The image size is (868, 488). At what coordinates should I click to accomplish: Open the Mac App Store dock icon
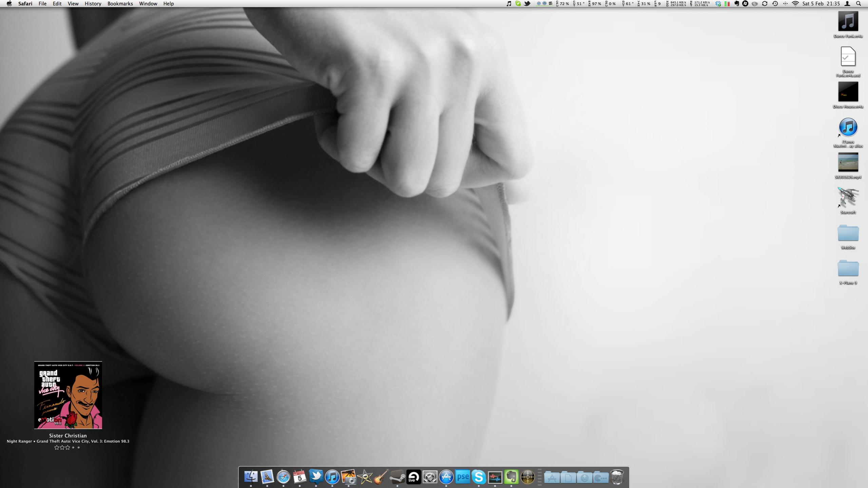pyautogui.click(x=446, y=477)
